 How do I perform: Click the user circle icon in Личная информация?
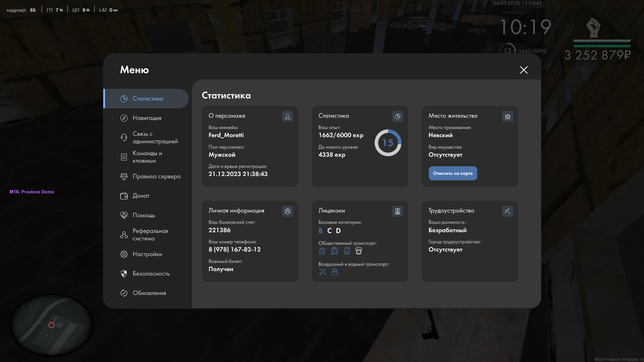287,212
